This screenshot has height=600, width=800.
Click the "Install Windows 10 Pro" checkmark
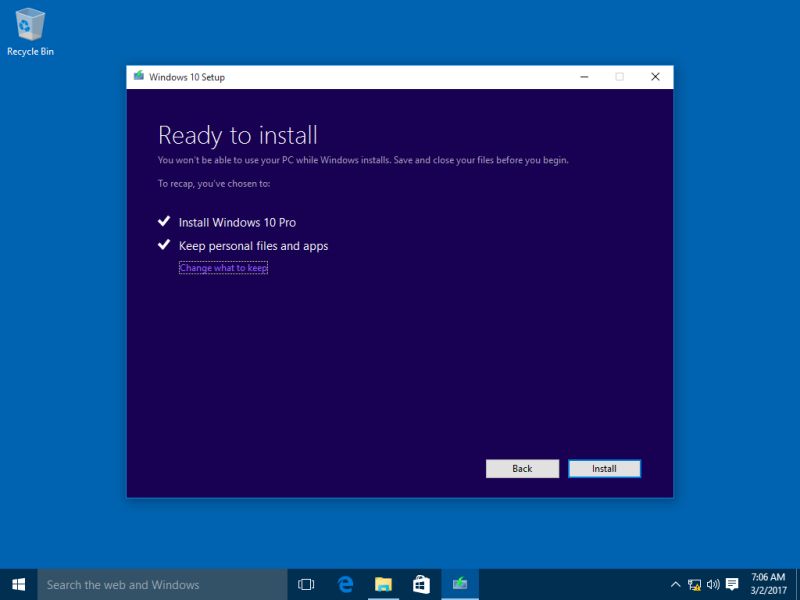163,222
